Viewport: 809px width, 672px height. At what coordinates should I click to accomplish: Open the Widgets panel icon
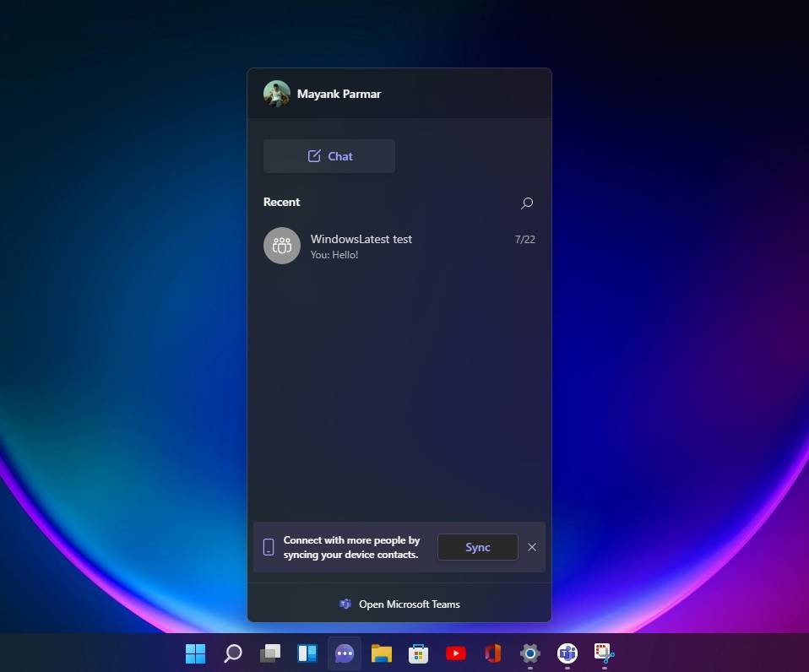click(307, 653)
